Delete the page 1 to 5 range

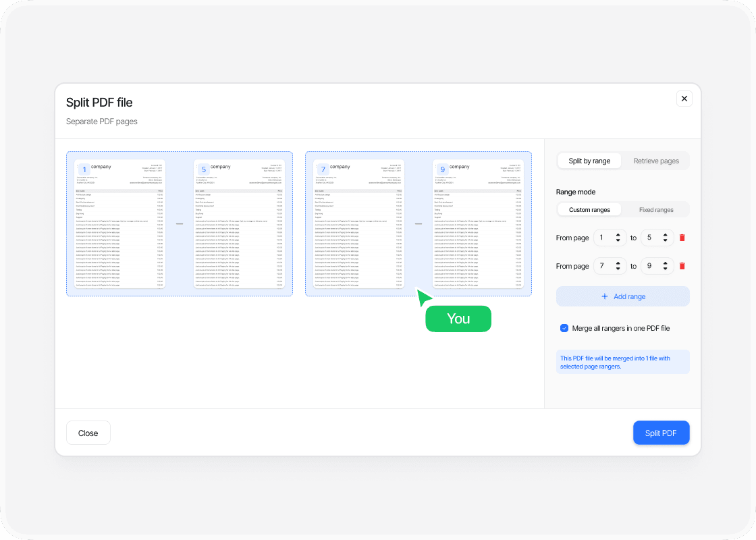[682, 238]
